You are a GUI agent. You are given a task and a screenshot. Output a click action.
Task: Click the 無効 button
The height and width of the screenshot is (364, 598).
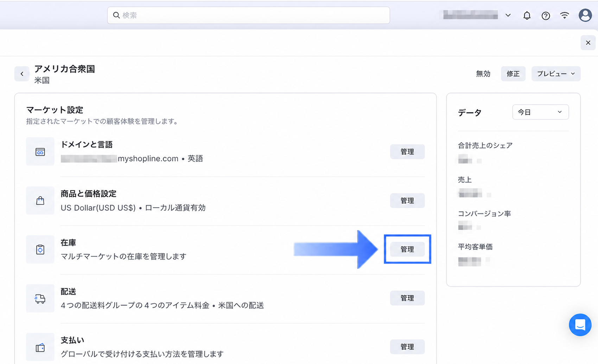483,74
